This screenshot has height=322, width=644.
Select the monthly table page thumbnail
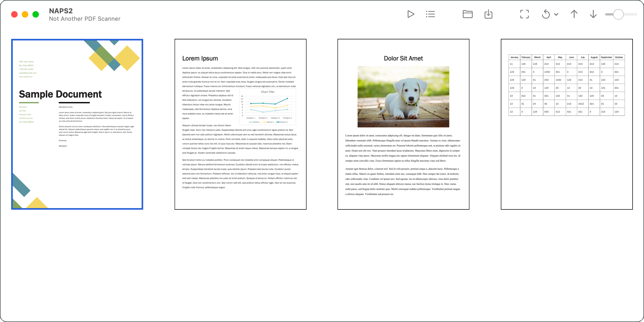pyautogui.click(x=567, y=124)
